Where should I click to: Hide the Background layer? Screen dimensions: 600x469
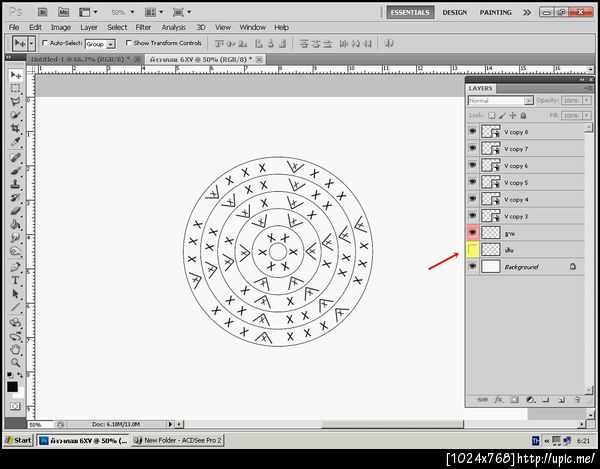(x=473, y=266)
